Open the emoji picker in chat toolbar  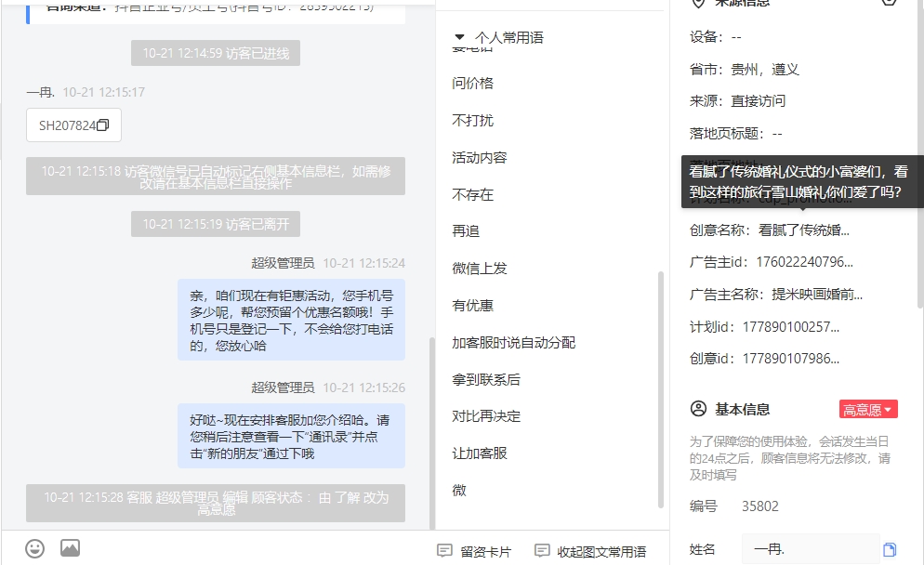(x=34, y=548)
